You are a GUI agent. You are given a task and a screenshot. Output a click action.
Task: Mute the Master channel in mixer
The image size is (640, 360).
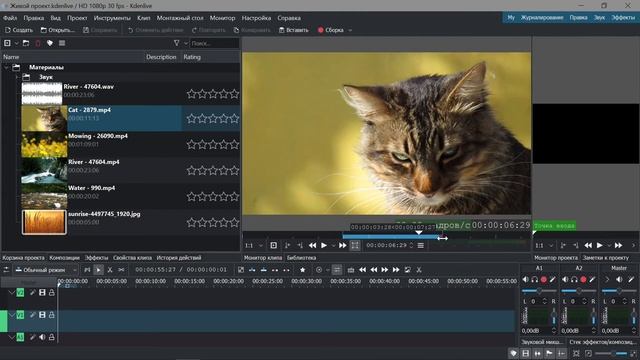pyautogui.click(x=619, y=280)
